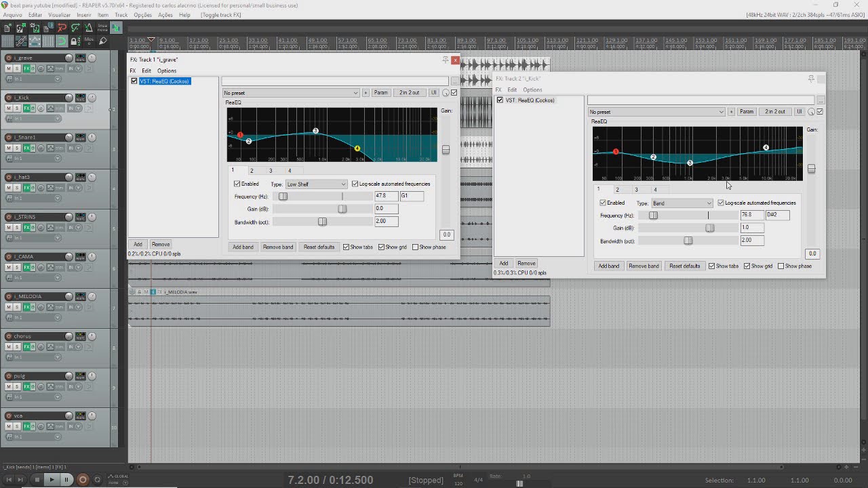Click the phase invert icon on i_grave track
This screenshot has width=868, height=488.
pos(41,68)
